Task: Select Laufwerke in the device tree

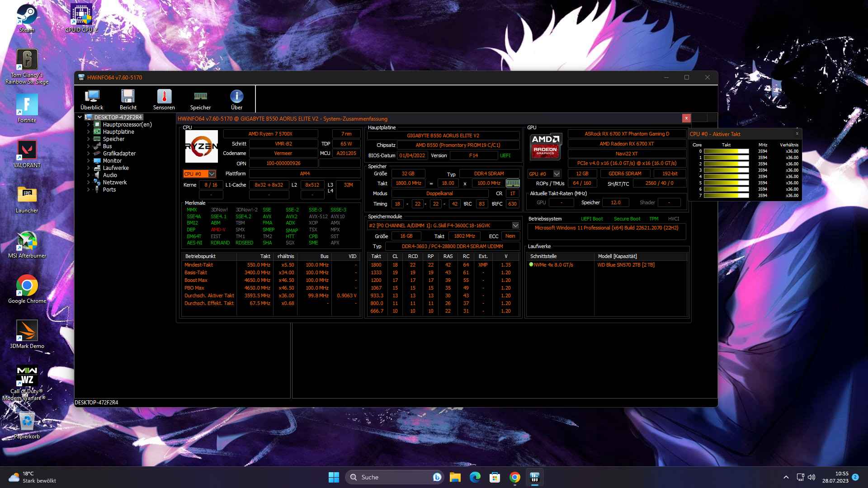Action: [116, 168]
